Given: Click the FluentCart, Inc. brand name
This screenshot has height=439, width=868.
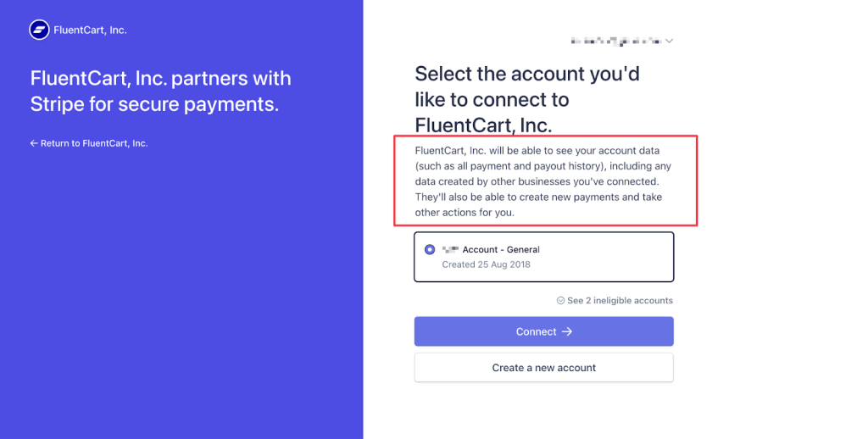Looking at the screenshot, I should pyautogui.click(x=90, y=31).
